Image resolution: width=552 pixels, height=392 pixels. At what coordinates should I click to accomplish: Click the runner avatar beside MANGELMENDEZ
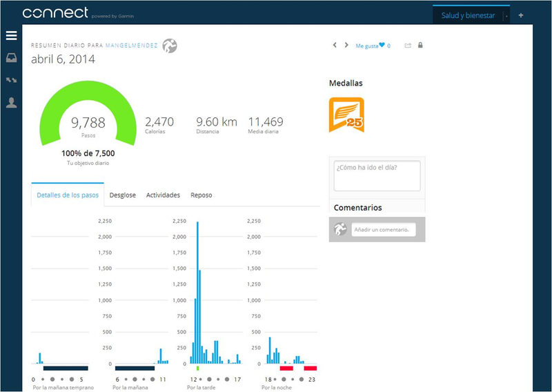point(170,46)
